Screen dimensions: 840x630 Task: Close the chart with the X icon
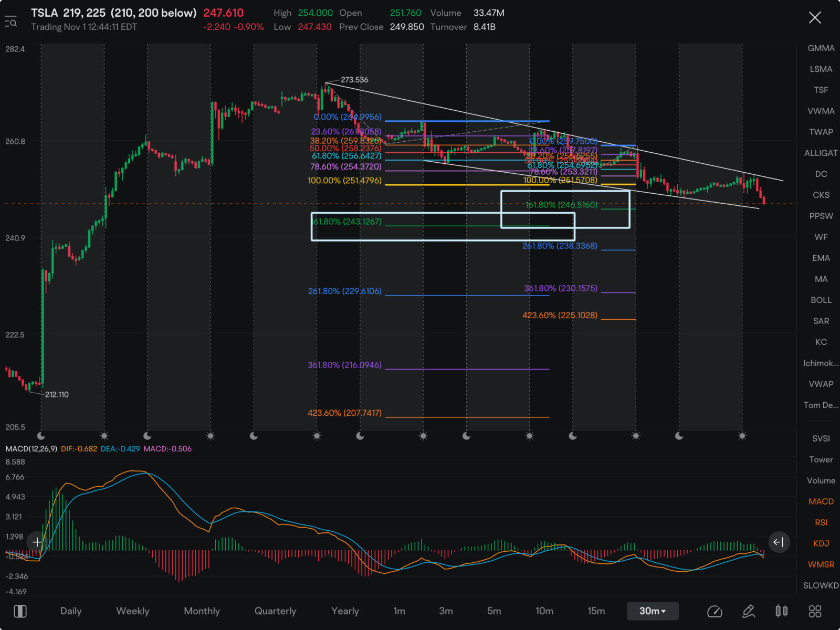click(x=815, y=18)
